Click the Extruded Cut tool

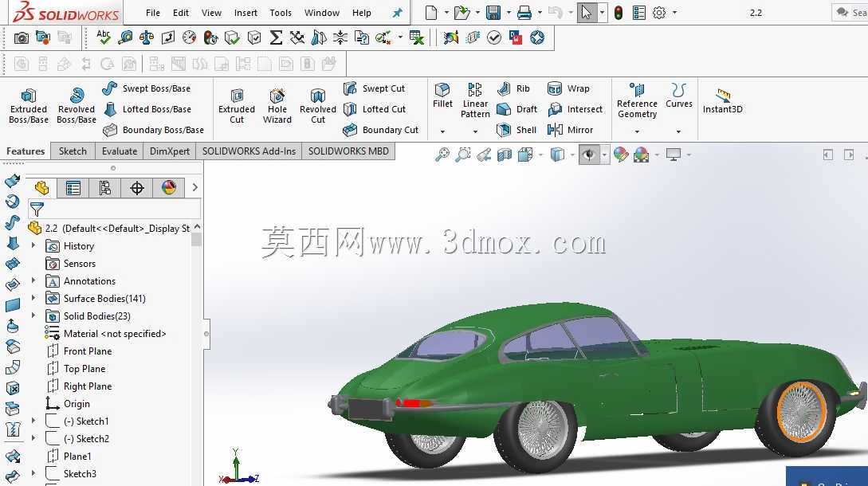click(x=237, y=106)
